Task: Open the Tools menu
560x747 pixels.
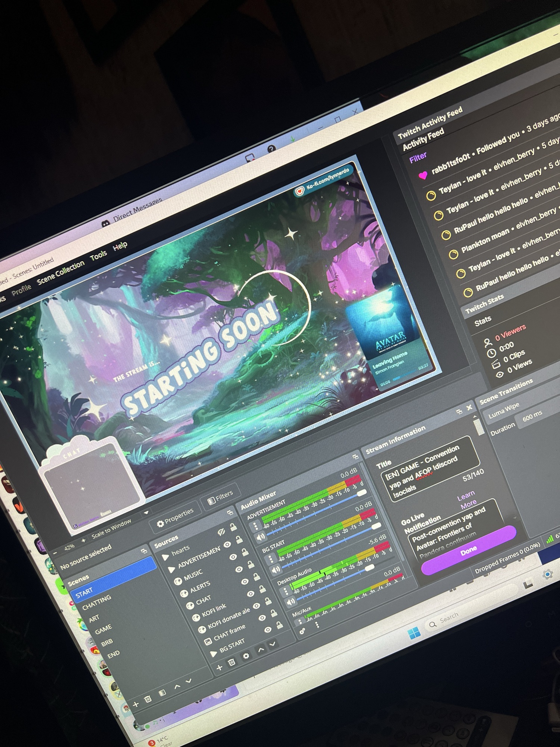Action: pos(99,256)
